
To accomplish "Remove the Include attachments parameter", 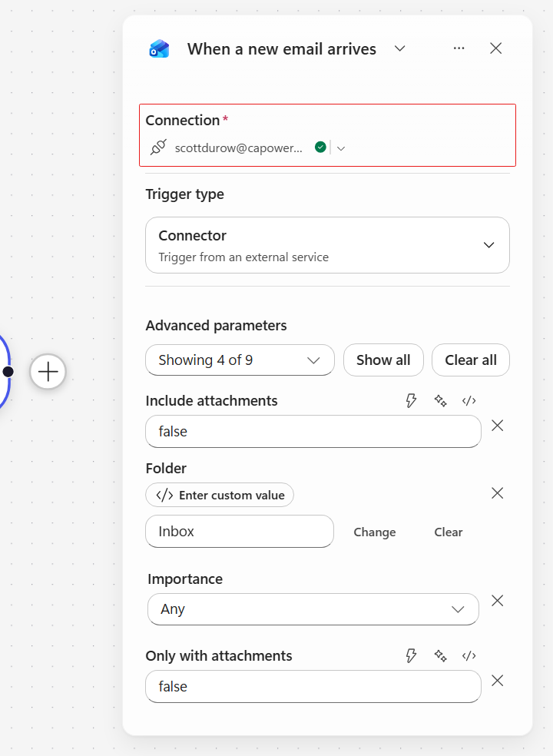I will click(497, 426).
